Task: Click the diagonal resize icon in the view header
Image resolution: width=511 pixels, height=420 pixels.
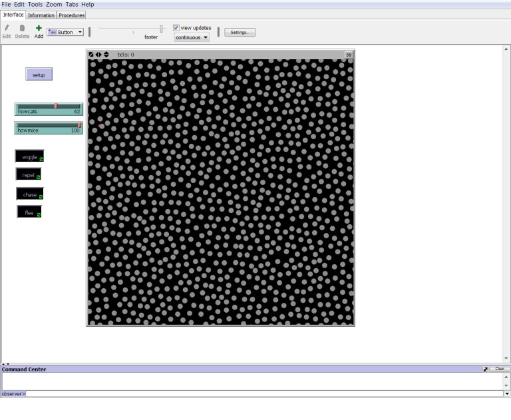Action: [91, 55]
